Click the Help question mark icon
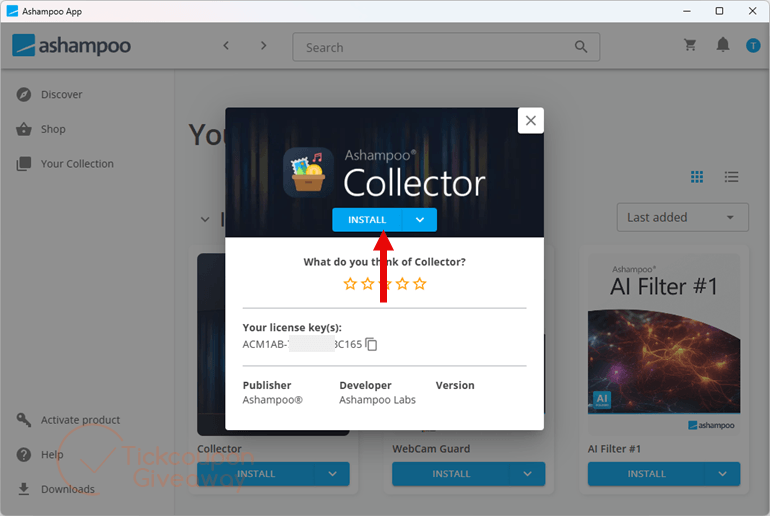This screenshot has height=516, width=770. [24, 455]
